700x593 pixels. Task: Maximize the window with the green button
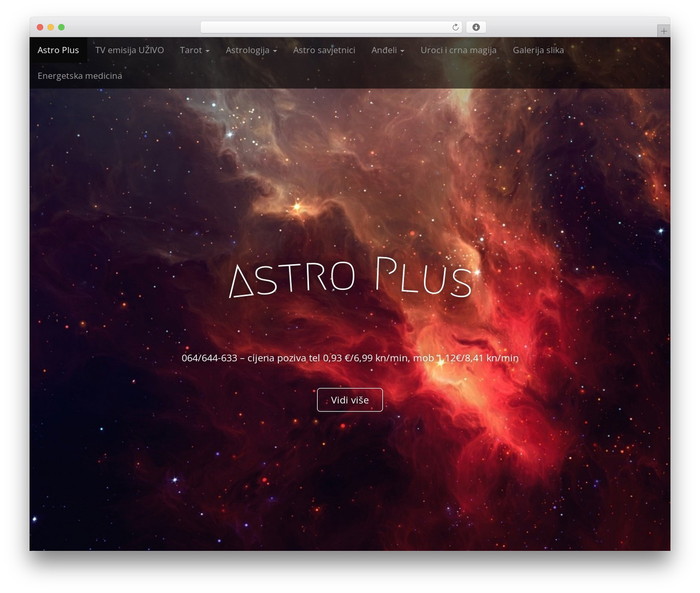point(61,27)
